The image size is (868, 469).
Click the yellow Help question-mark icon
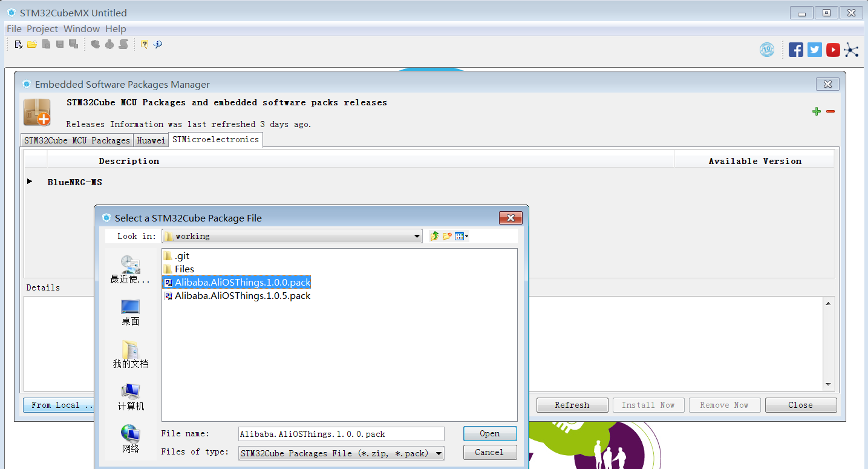(145, 44)
